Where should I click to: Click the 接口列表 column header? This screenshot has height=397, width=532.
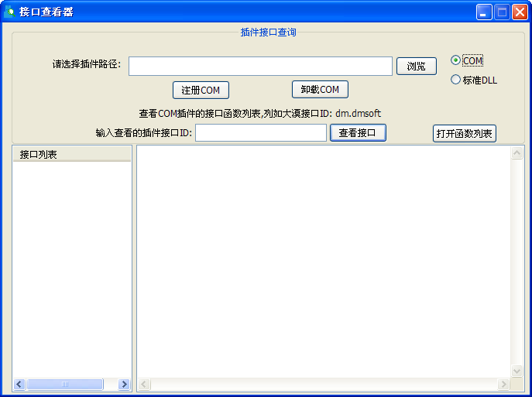pos(72,154)
